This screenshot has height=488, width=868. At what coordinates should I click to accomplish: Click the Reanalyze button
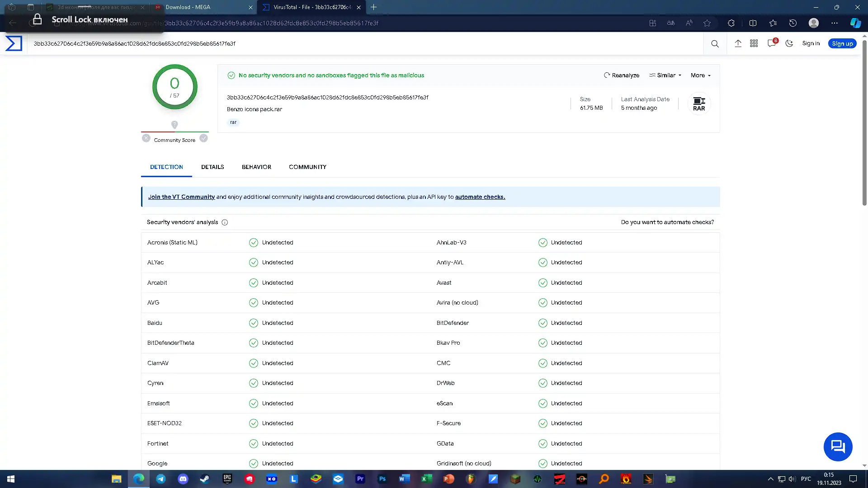pos(622,75)
